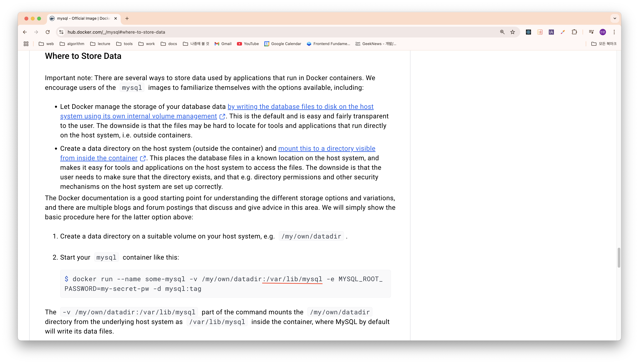Open the Chrome three-dot menu
The width and height of the screenshot is (639, 364).
pyautogui.click(x=614, y=32)
